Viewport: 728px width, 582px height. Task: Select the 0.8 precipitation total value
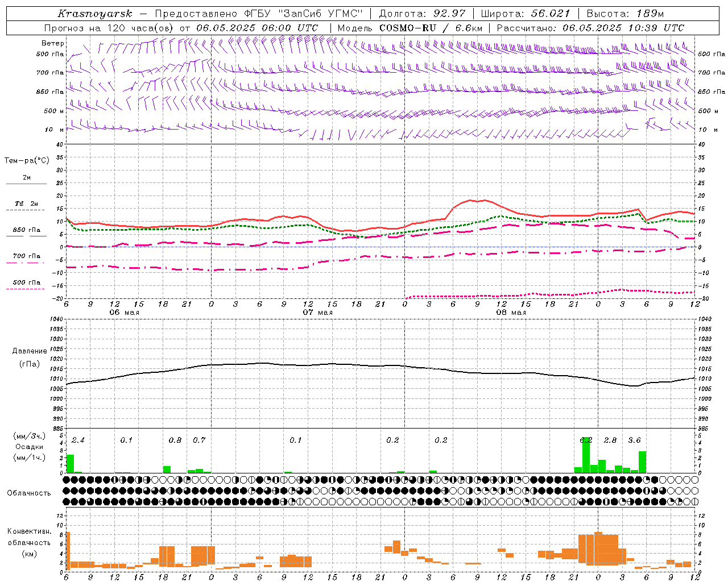(175, 440)
